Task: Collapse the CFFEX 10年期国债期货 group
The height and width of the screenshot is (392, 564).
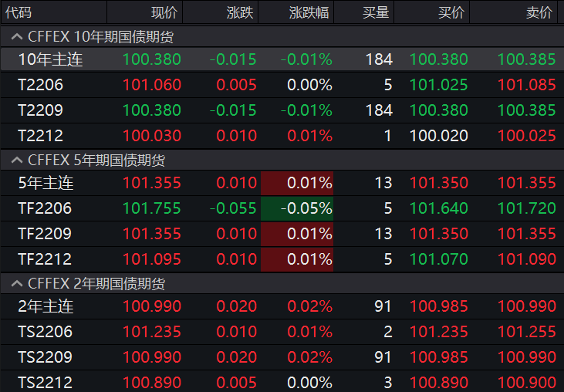Action: click(15, 37)
